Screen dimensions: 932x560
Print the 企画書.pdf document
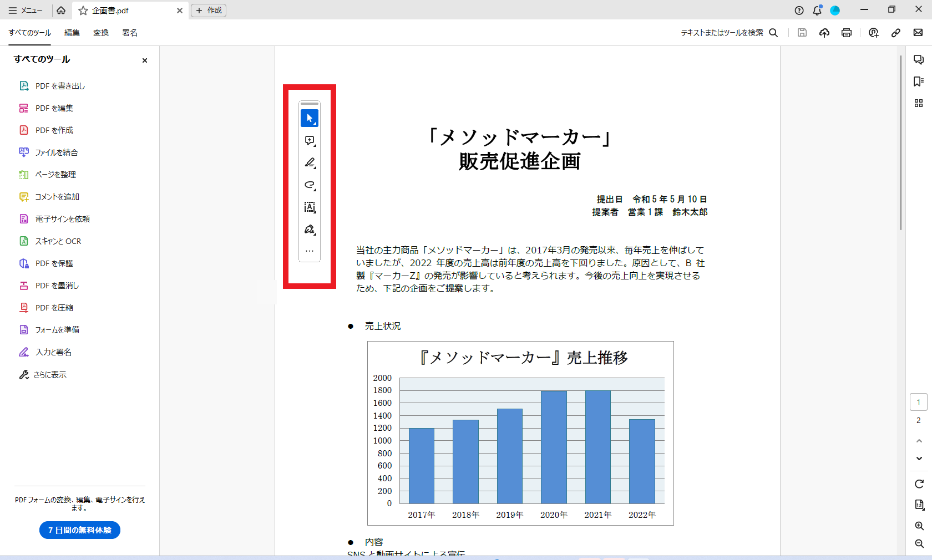coord(846,33)
